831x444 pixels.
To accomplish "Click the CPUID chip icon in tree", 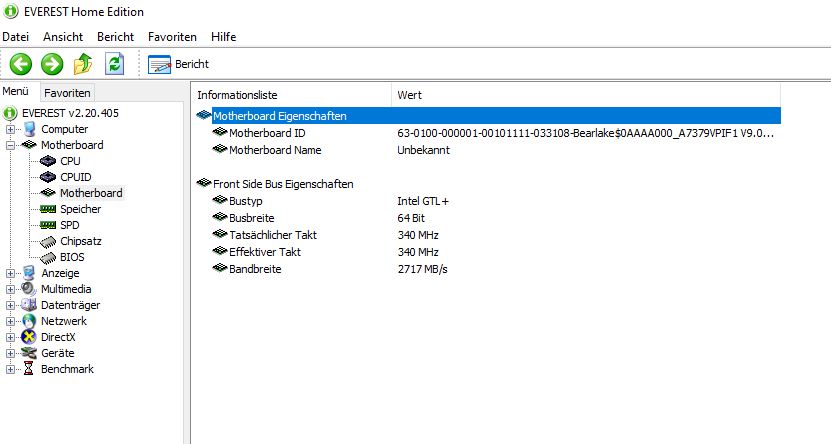I will point(48,176).
